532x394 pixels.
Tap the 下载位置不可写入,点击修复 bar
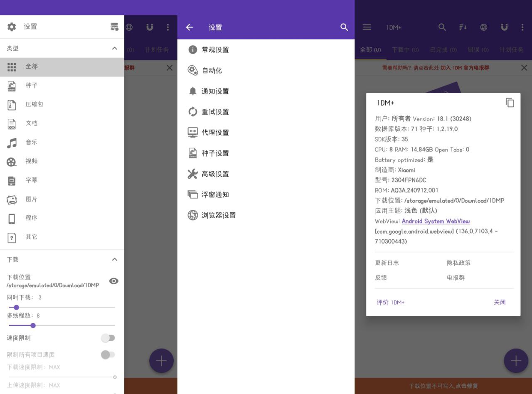tap(443, 386)
